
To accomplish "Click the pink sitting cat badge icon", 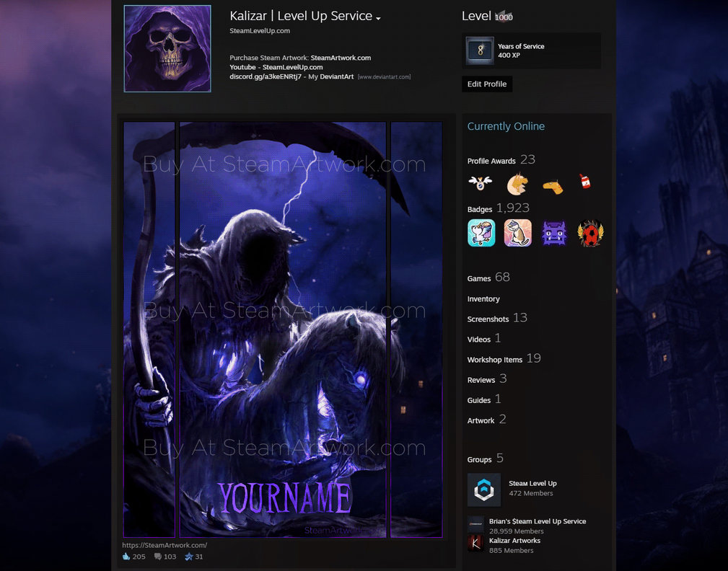I will pyautogui.click(x=517, y=233).
